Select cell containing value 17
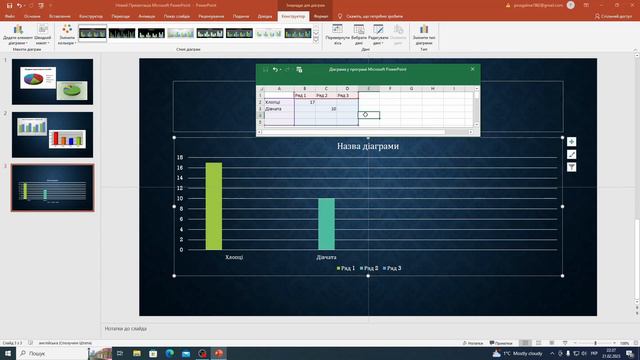Image resolution: width=640 pixels, height=360 pixels. tap(304, 102)
